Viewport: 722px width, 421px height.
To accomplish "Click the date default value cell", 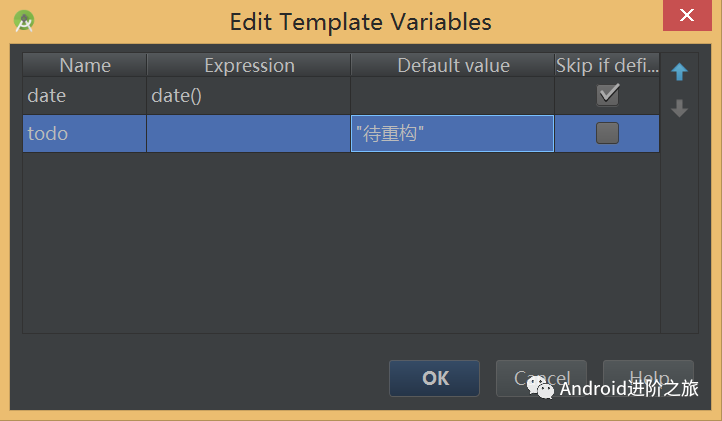I will coord(452,96).
